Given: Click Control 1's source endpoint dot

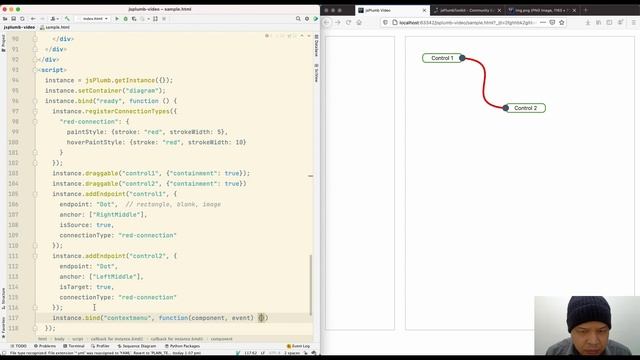Looking at the screenshot, I should tap(462, 58).
